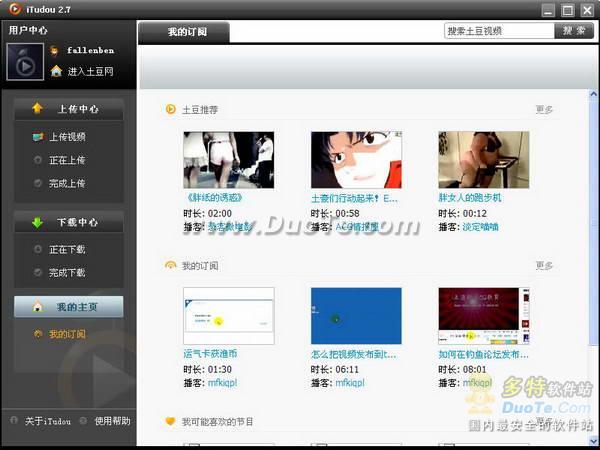Click the scrollbar down arrow

click(593, 440)
